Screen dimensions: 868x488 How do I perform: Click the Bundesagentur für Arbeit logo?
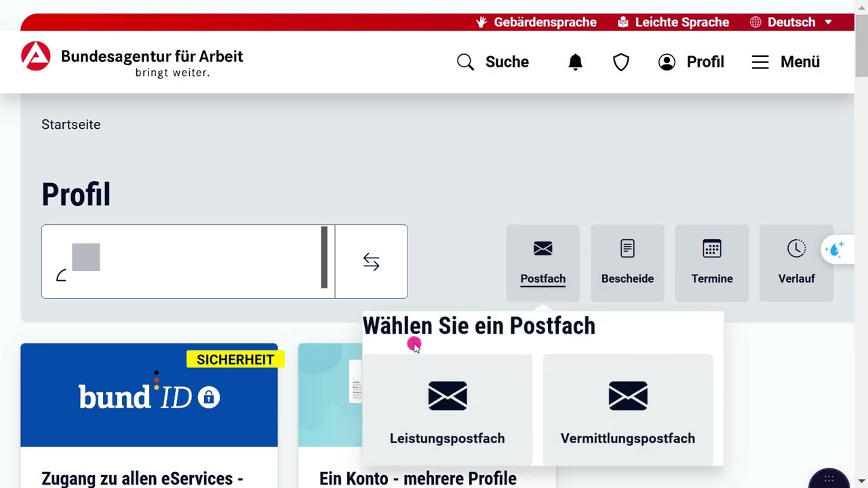click(x=132, y=60)
